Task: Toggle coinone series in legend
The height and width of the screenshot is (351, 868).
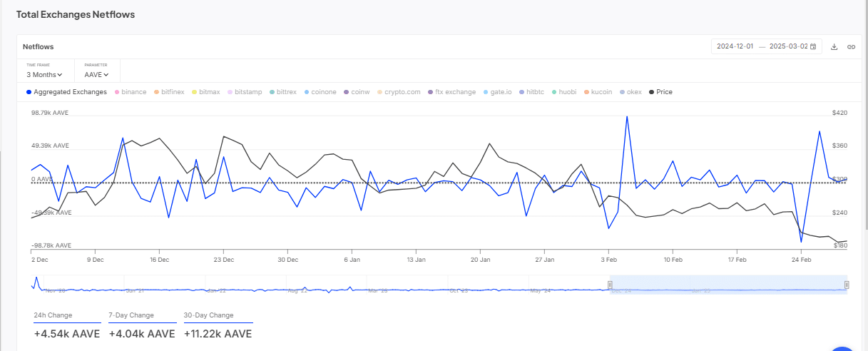Action: (x=320, y=92)
